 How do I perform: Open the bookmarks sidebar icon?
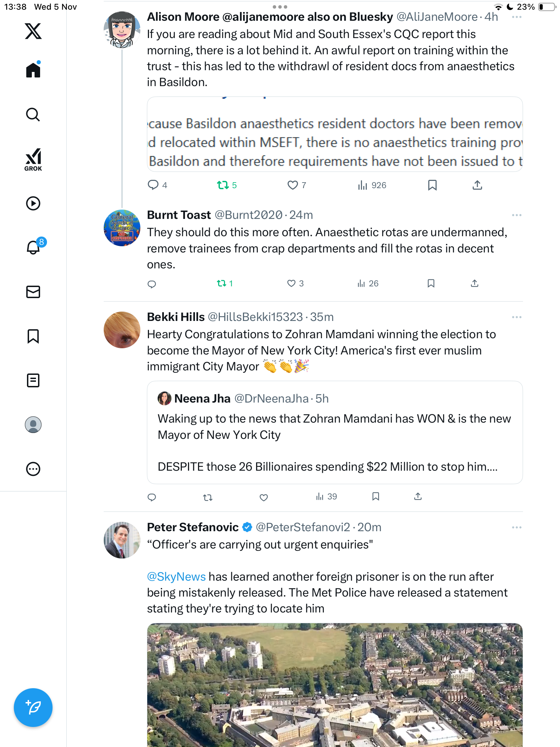point(33,336)
